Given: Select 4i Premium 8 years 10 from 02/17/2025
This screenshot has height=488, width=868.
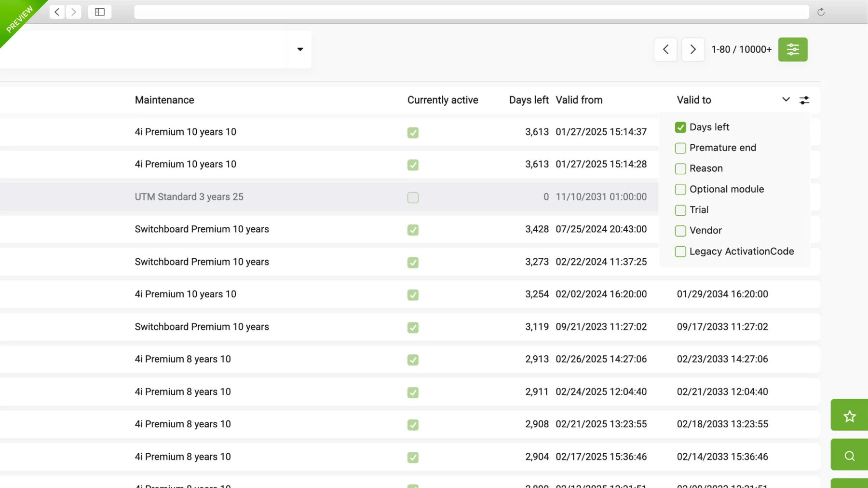Looking at the screenshot, I should (x=410, y=457).
